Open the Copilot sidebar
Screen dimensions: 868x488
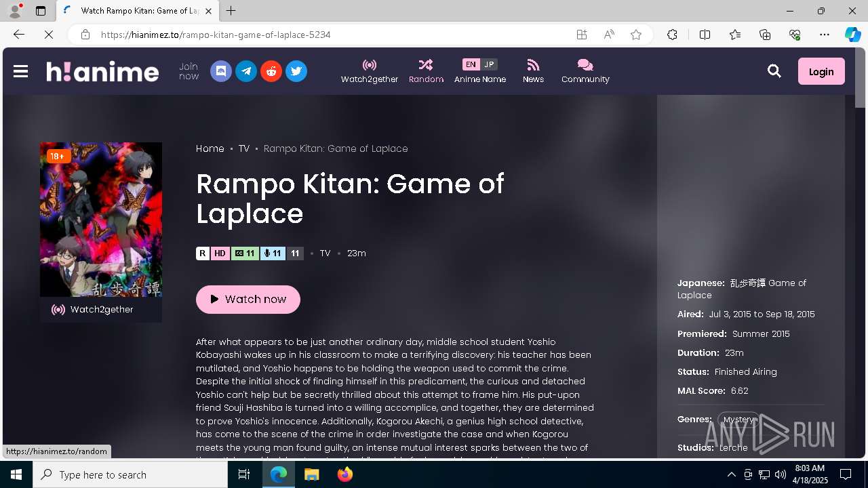coord(852,35)
